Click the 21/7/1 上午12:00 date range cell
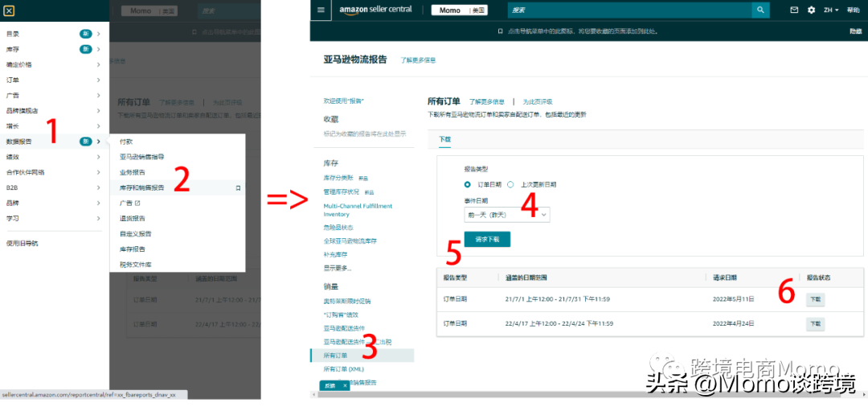This screenshot has height=407, width=868. [x=558, y=299]
